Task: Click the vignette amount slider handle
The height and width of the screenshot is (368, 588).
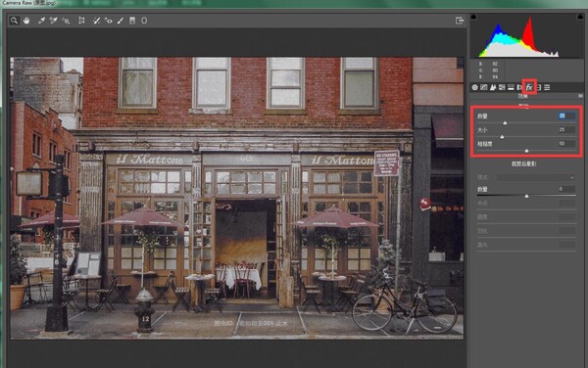Action: pyautogui.click(x=526, y=196)
